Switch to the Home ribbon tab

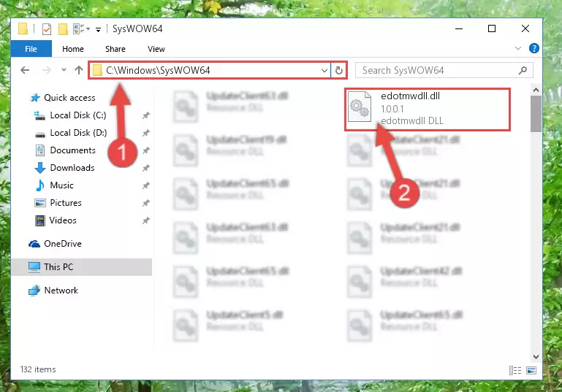[73, 49]
